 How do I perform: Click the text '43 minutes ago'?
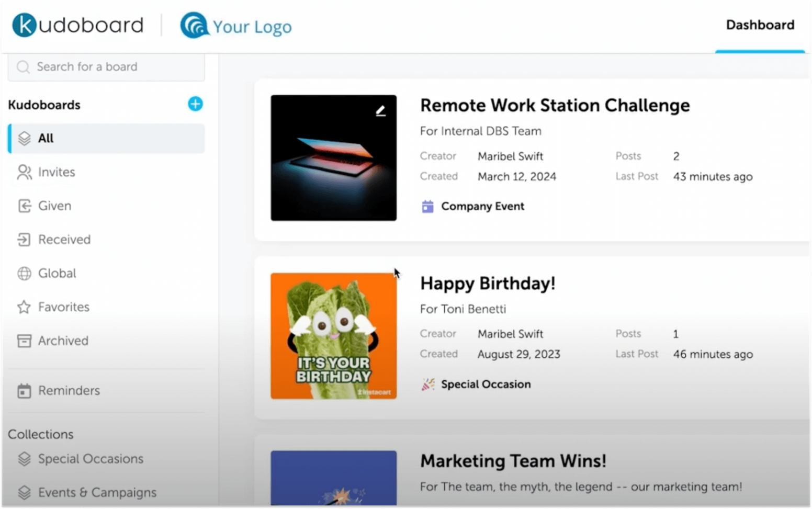click(x=713, y=177)
